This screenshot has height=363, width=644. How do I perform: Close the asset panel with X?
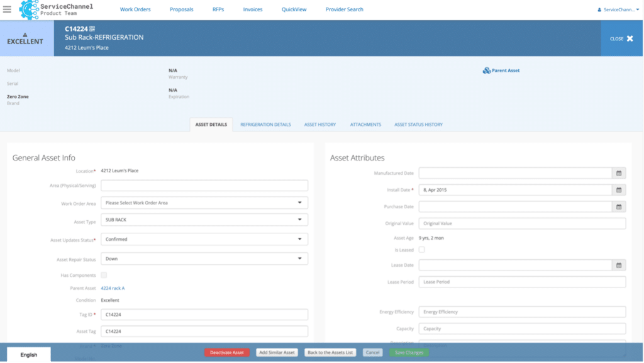(630, 39)
